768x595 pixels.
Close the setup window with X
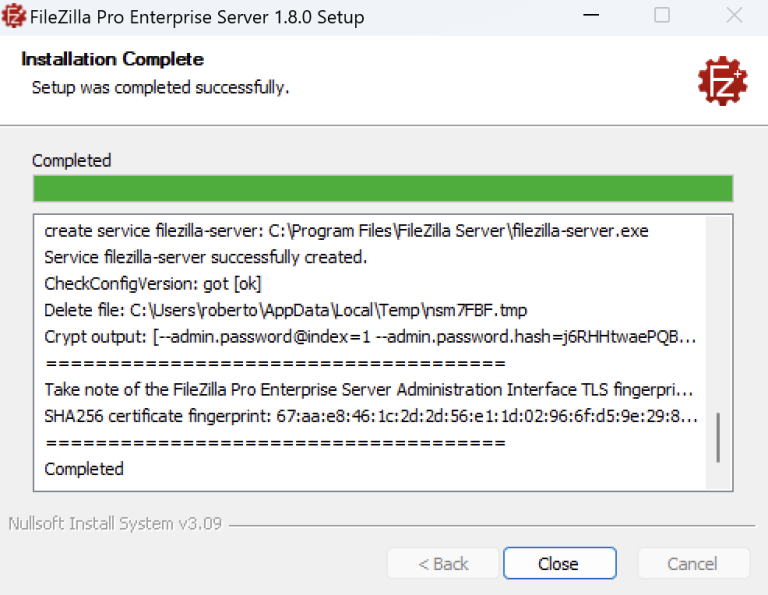(734, 15)
